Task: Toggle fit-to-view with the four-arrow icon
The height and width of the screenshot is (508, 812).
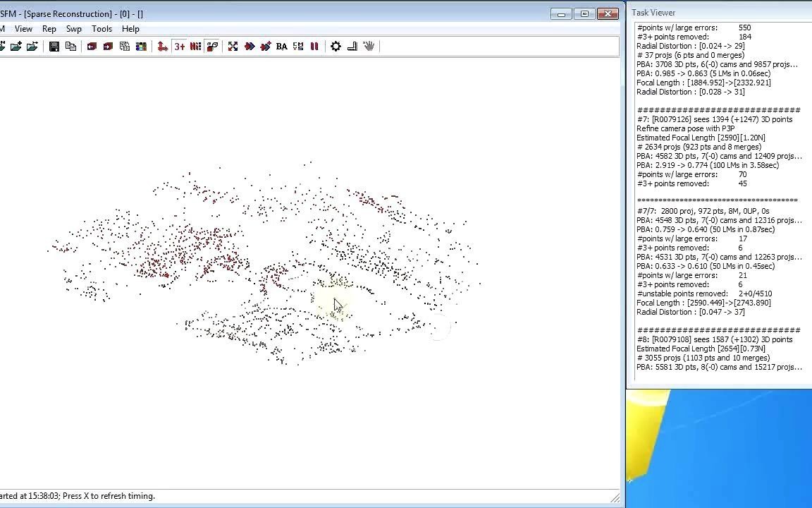Action: click(x=233, y=47)
